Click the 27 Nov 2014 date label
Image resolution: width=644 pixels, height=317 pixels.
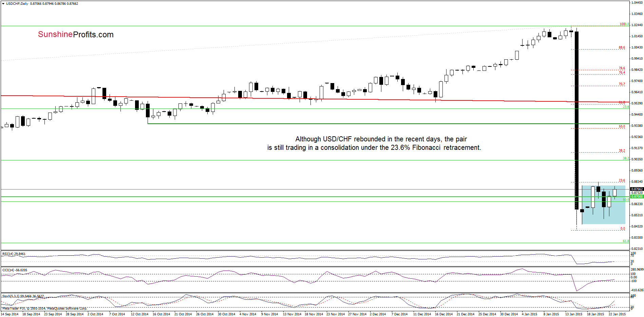click(x=357, y=314)
